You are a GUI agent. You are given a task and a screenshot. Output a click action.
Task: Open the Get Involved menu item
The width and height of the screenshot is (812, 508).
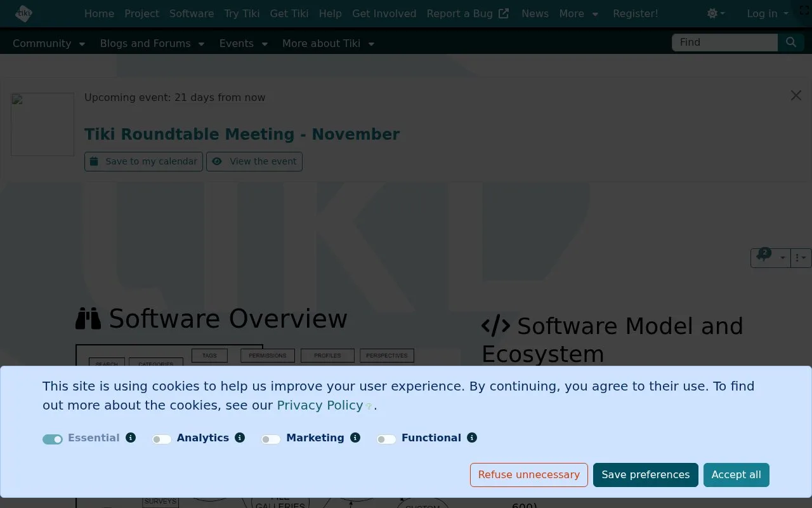384,13
